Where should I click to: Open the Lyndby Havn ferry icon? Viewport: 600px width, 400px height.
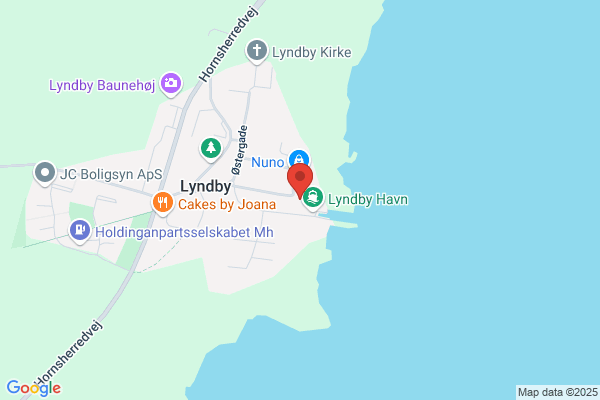pyautogui.click(x=313, y=198)
